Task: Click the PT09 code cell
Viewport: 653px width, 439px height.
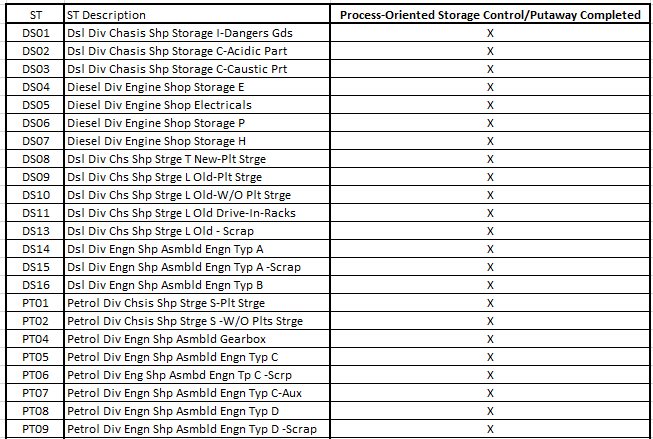Action: click(35, 429)
